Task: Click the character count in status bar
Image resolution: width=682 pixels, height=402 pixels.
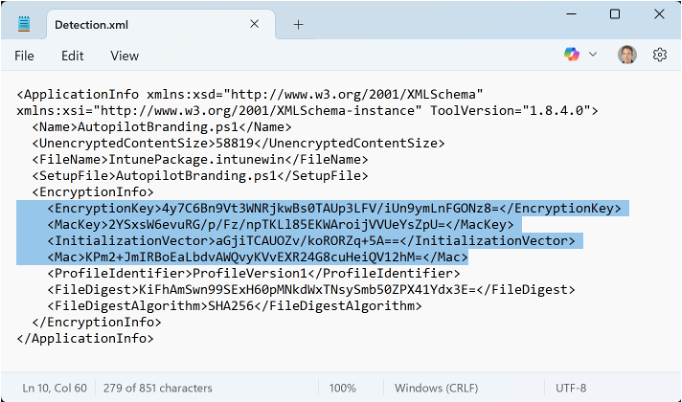Action: pyautogui.click(x=161, y=387)
